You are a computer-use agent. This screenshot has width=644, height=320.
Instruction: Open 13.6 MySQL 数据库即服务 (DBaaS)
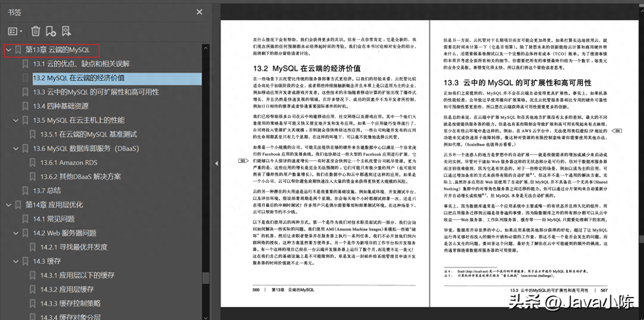click(86, 148)
